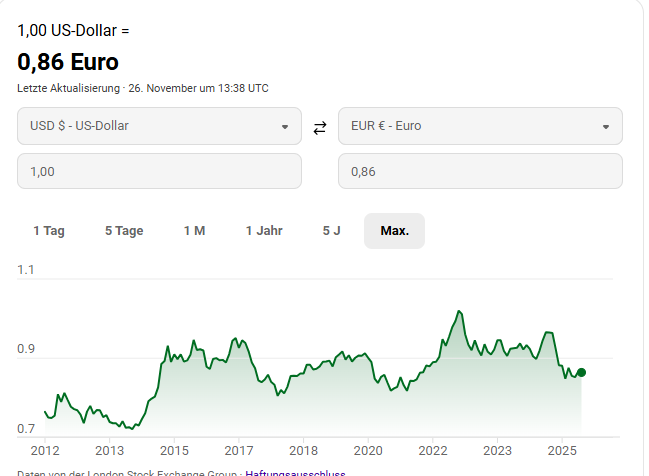
Task: Select the Max. range tab
Action: pyautogui.click(x=394, y=231)
